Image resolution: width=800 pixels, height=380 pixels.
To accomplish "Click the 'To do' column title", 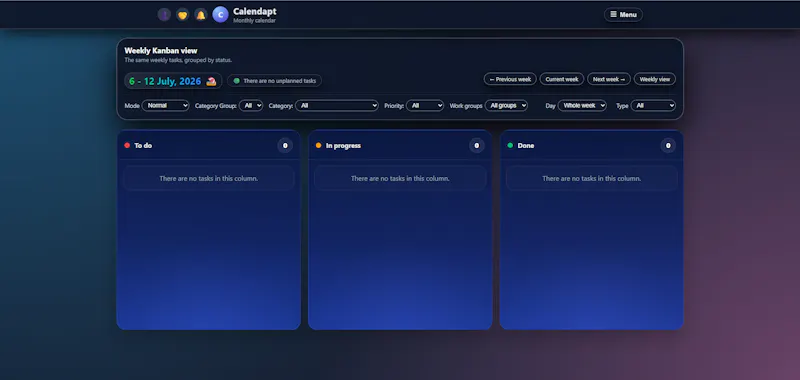I will point(143,145).
